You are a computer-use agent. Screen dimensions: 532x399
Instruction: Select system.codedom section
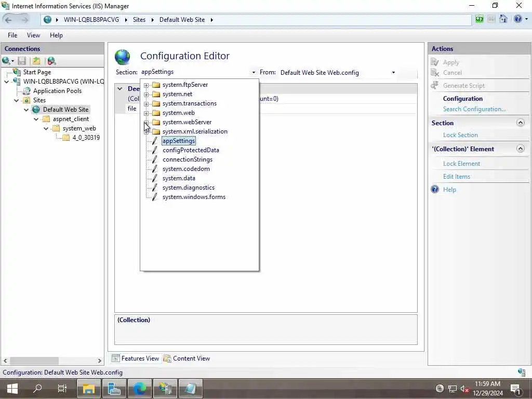tap(186, 169)
